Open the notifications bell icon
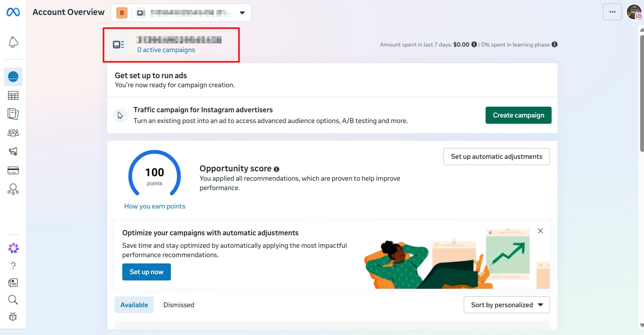Image resolution: width=644 pixels, height=335 pixels. point(13,42)
